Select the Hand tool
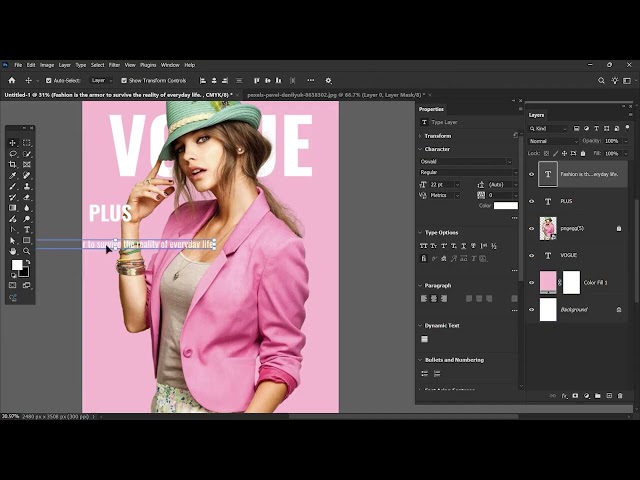This screenshot has height=480, width=640. point(13,251)
